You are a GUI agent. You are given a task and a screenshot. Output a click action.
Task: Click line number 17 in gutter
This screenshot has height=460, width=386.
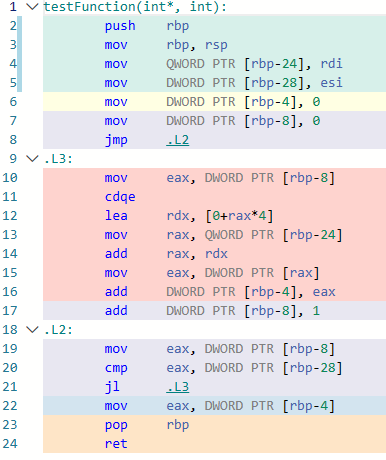10,311
